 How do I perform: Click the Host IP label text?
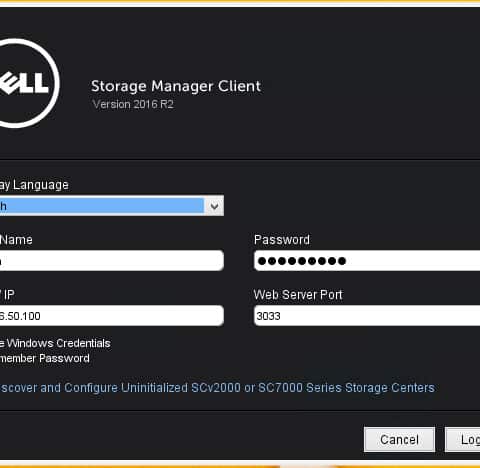[7, 295]
